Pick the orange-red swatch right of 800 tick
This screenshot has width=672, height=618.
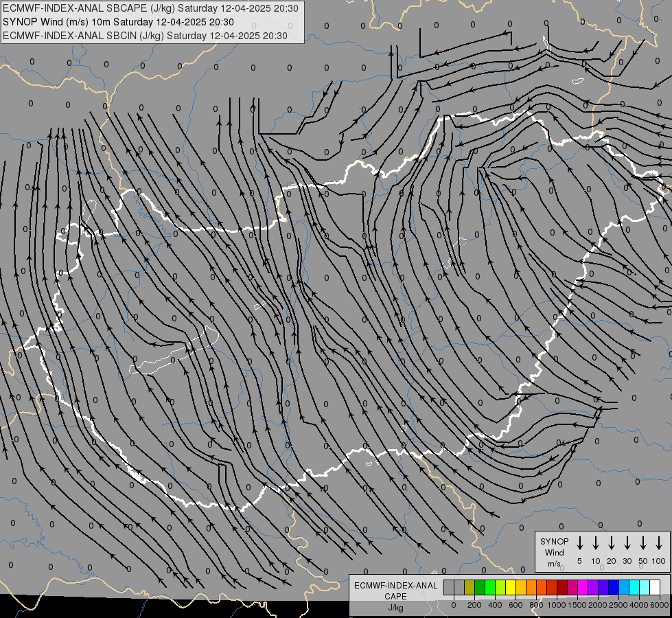point(542,587)
